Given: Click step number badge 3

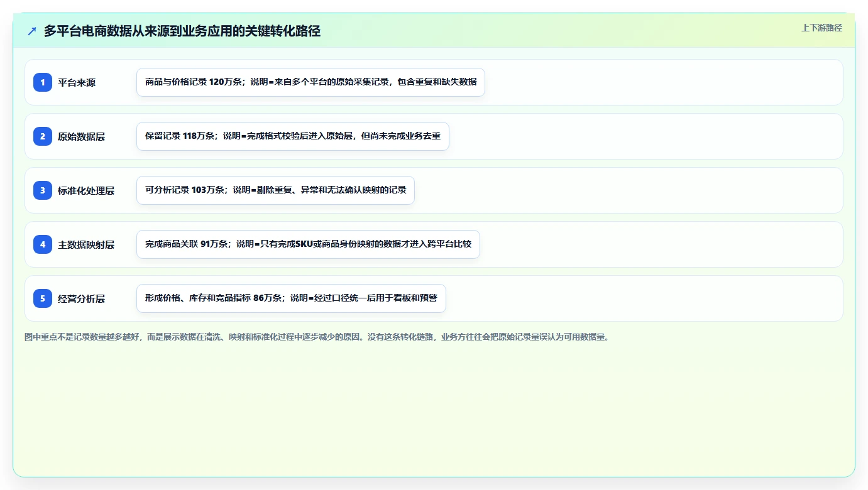Looking at the screenshot, I should (43, 190).
